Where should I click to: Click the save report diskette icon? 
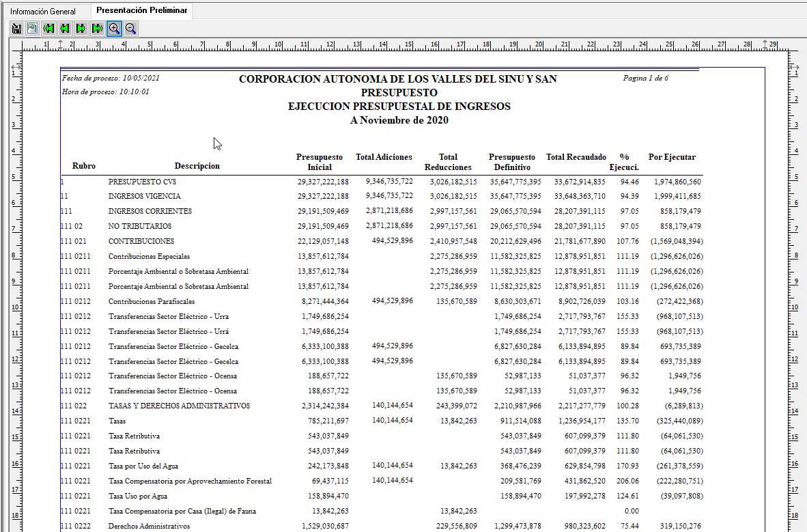pos(16,28)
